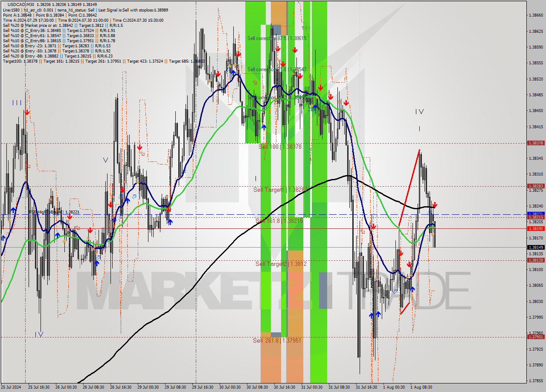Click the 1.37855 price scale value
The height and width of the screenshot is (392, 546).
pos(535,381)
